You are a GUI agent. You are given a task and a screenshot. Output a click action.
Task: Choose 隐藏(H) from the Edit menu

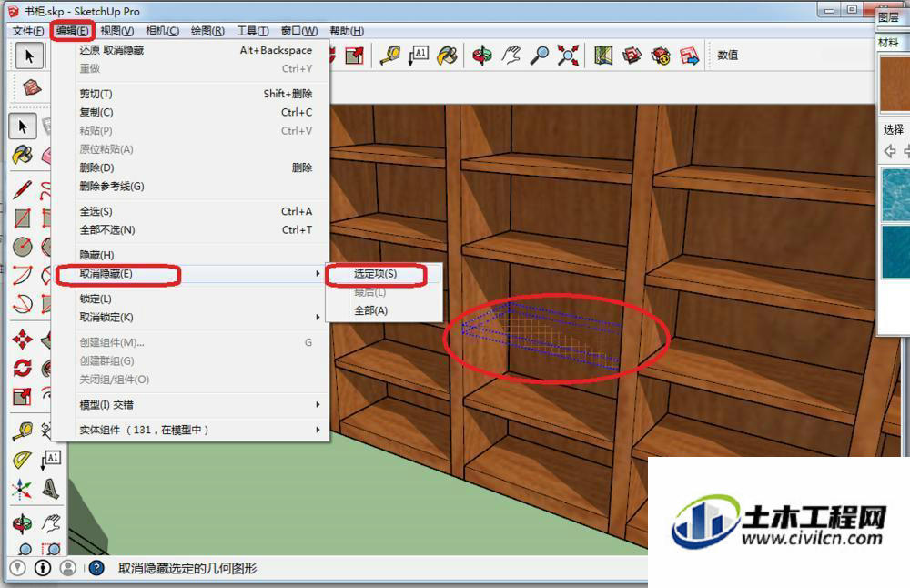coord(191,255)
